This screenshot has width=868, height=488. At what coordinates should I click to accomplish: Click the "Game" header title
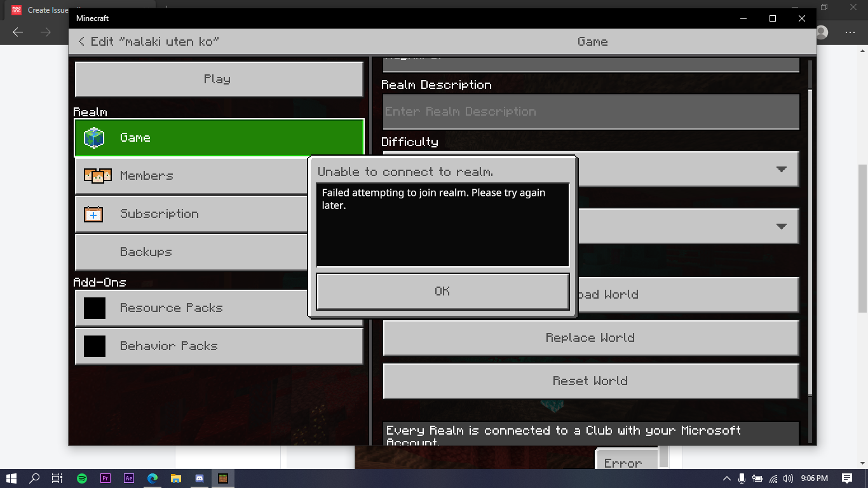point(593,41)
